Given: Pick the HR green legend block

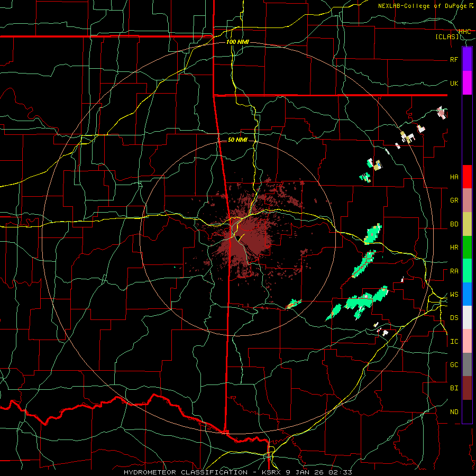Looking at the screenshot, I should pos(467,248).
